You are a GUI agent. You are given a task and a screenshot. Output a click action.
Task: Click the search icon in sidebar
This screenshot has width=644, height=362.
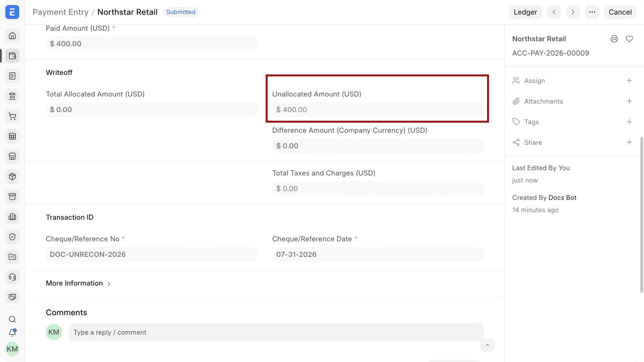13,319
